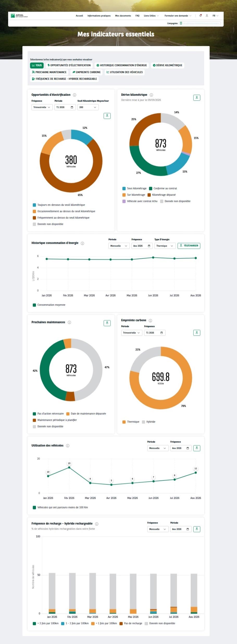Open calendar icon in Fréquence de recharge Aou 2026
The width and height of the screenshot is (237, 644).
click(x=188, y=529)
